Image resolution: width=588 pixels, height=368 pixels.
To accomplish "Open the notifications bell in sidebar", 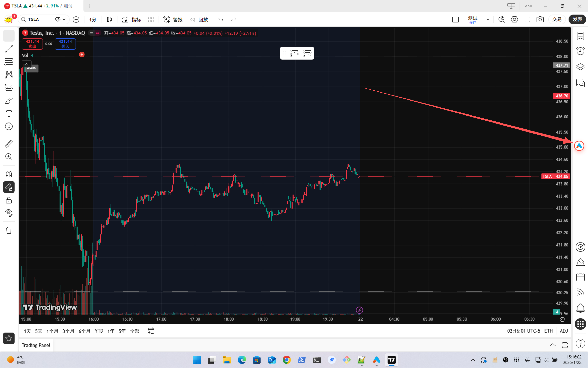I will pos(581,308).
